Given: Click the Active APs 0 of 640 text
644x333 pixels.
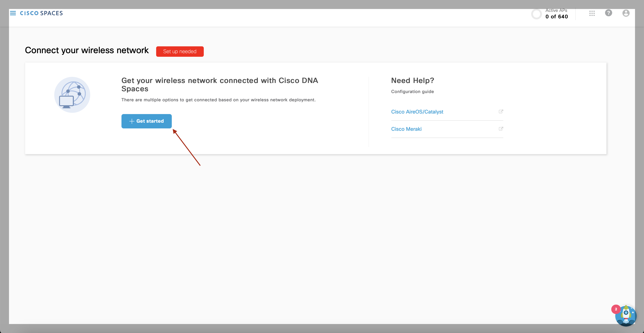Looking at the screenshot, I should 556,14.
